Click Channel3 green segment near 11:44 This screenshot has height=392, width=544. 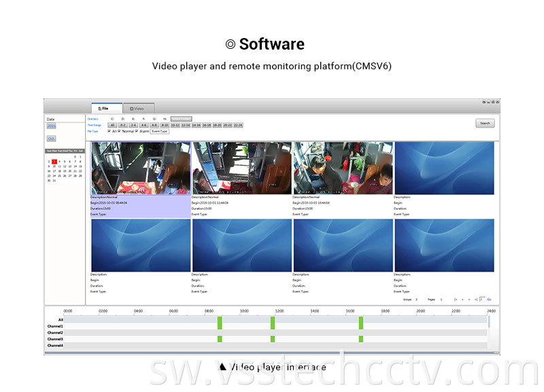[x=273, y=339]
